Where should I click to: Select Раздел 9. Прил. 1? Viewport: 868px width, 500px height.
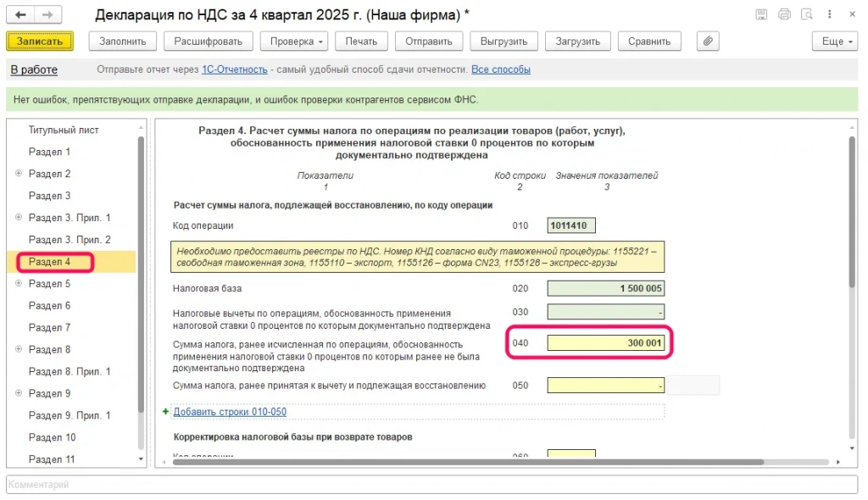(x=70, y=415)
